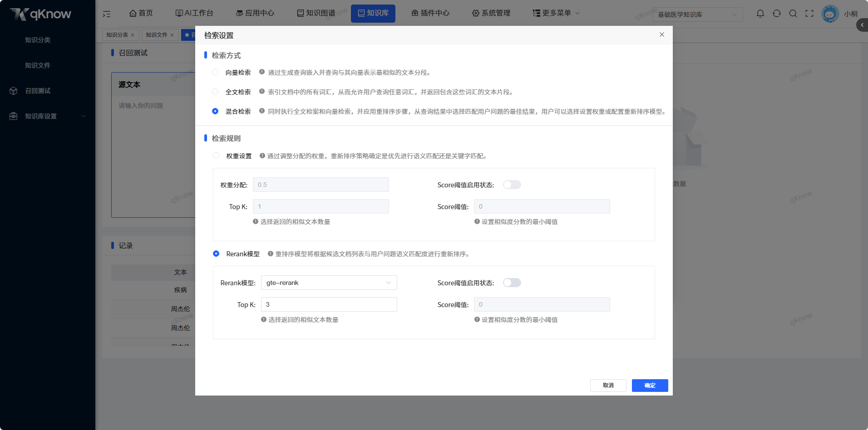Click username 小桐

pyautogui.click(x=851, y=14)
